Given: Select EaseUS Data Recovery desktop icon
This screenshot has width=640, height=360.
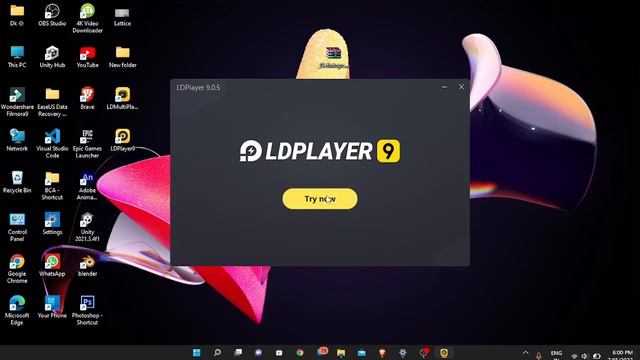Looking at the screenshot, I should 52,102.
